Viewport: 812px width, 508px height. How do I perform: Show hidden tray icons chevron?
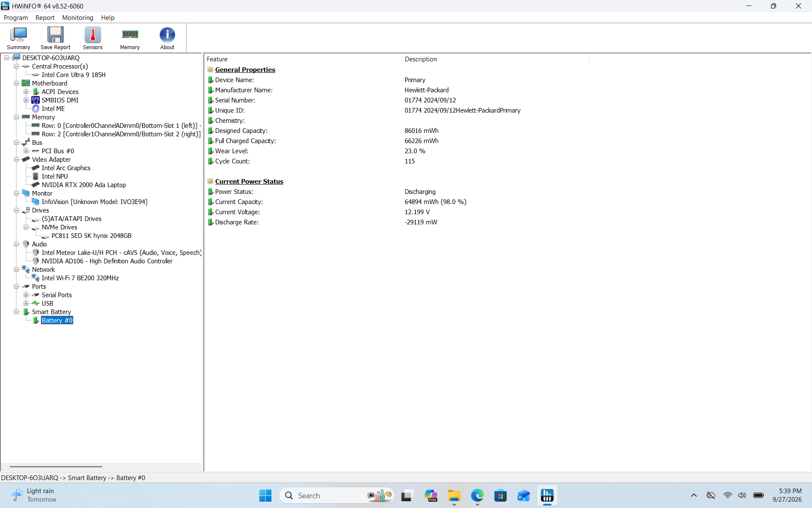(694, 495)
